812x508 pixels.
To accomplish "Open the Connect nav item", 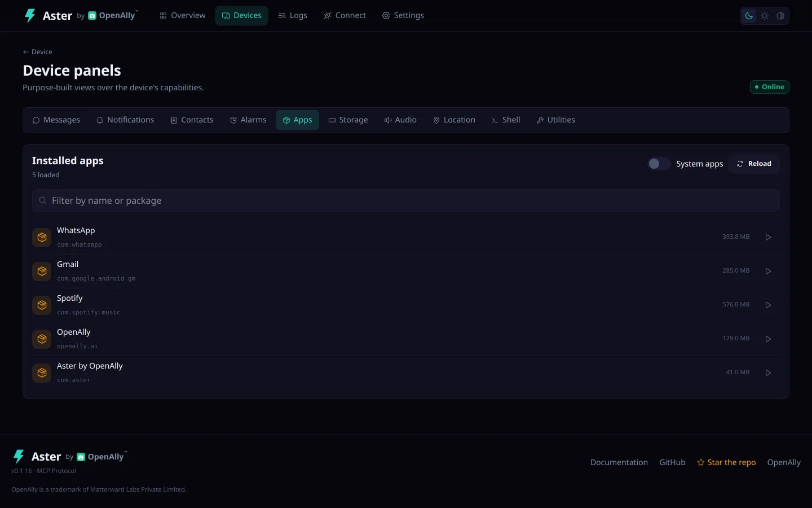I will [345, 16].
